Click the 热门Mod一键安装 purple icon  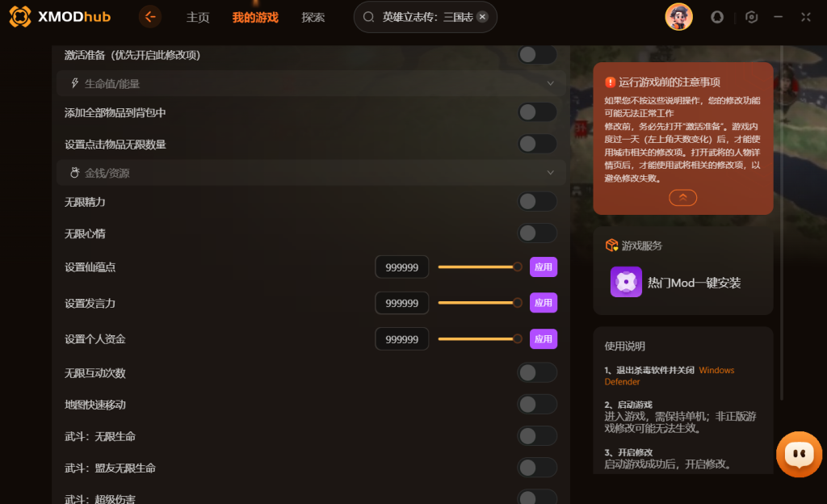click(626, 282)
